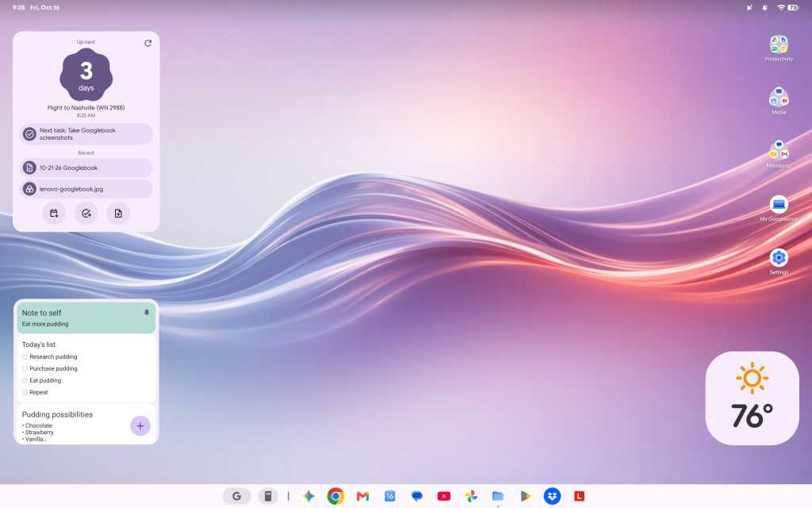Screen dimensions: 812x508
Task: Open the recent file 10-21-26 Googlebook
Action: pyautogui.click(x=86, y=168)
